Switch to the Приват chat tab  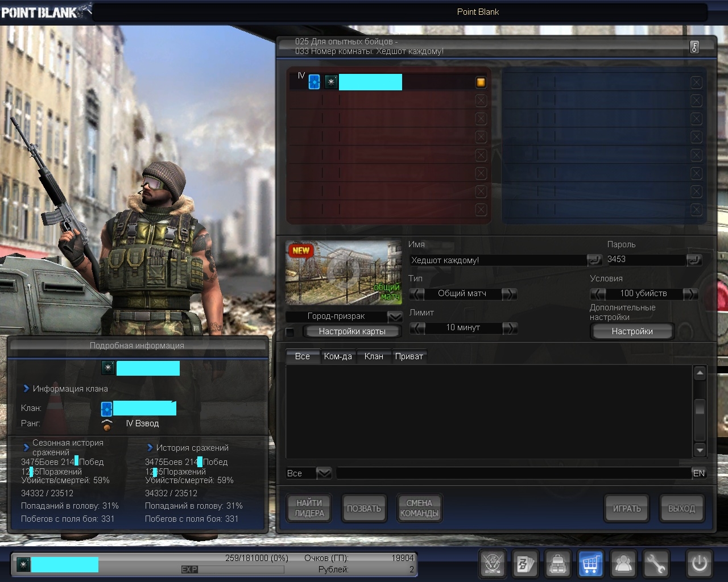(409, 356)
